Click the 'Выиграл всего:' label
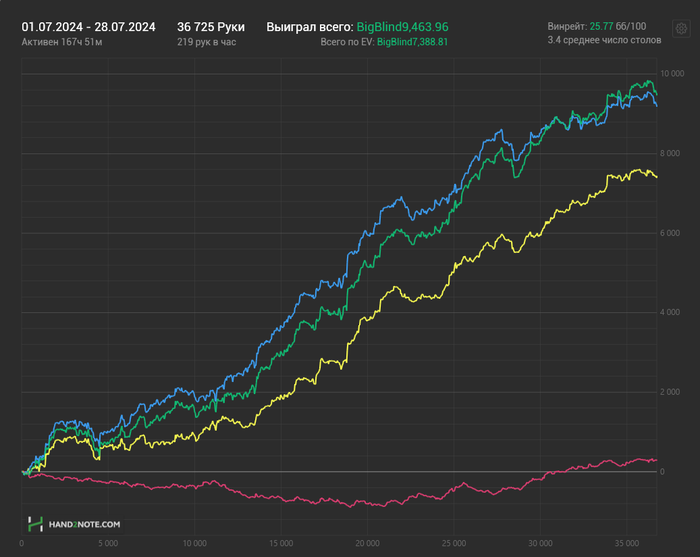 click(x=310, y=27)
